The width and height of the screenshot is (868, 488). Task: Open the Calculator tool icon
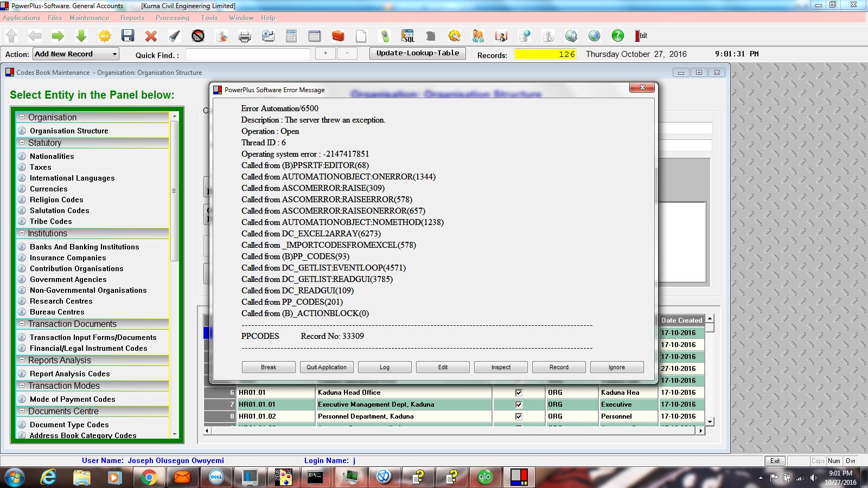pos(291,36)
